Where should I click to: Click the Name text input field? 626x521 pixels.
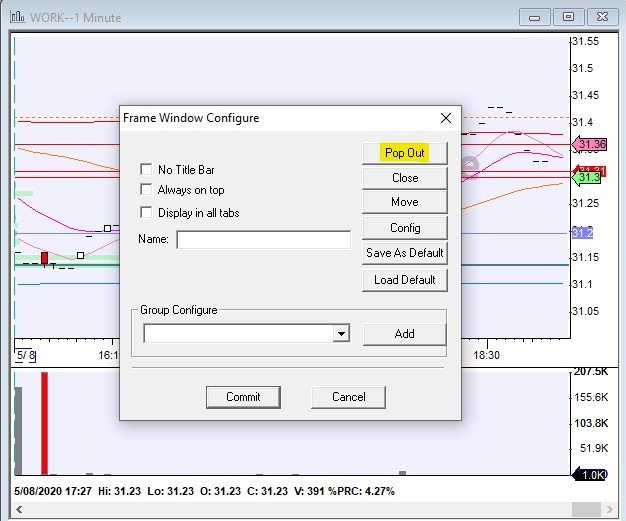point(264,240)
